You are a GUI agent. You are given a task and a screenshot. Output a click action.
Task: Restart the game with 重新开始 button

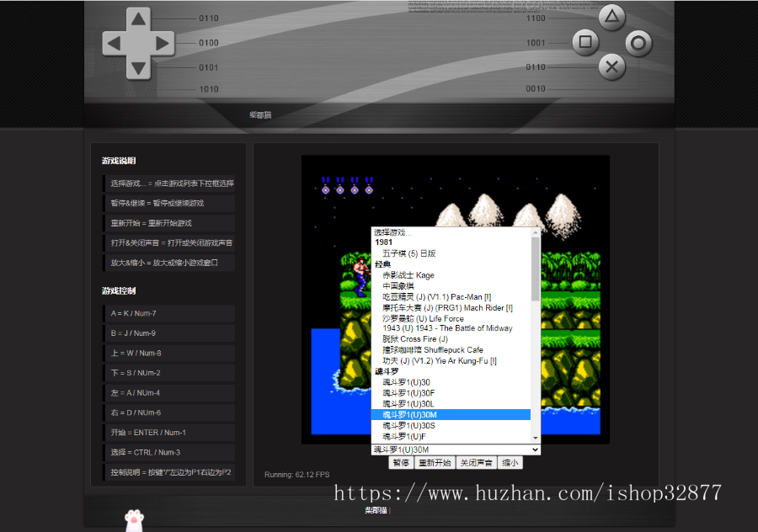tap(435, 463)
